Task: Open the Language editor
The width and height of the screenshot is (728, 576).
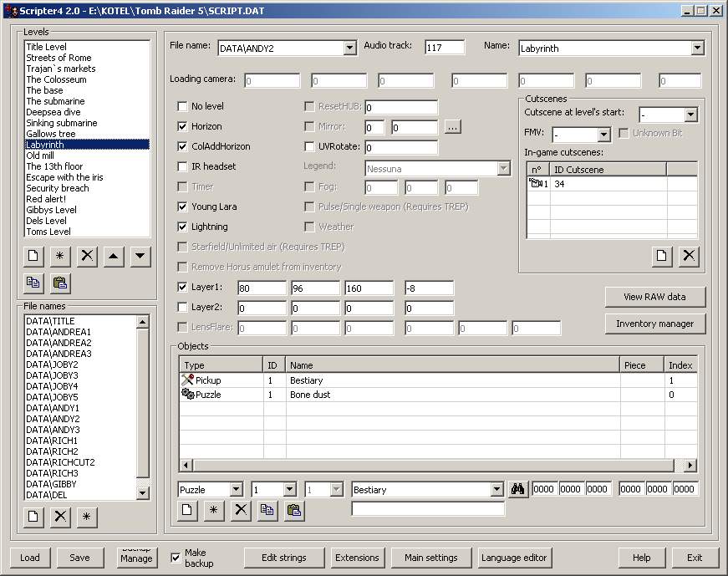Action: tap(514, 558)
